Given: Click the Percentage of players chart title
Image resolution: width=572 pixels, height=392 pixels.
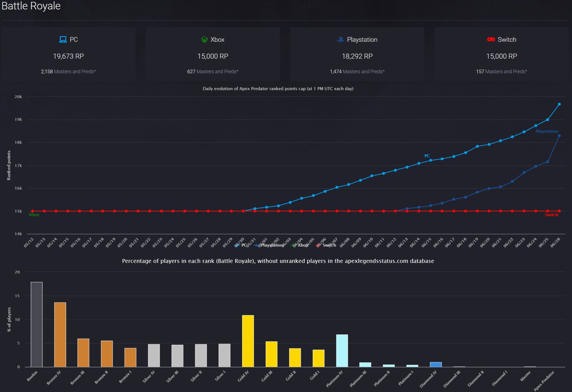Looking at the screenshot, I should (x=278, y=261).
